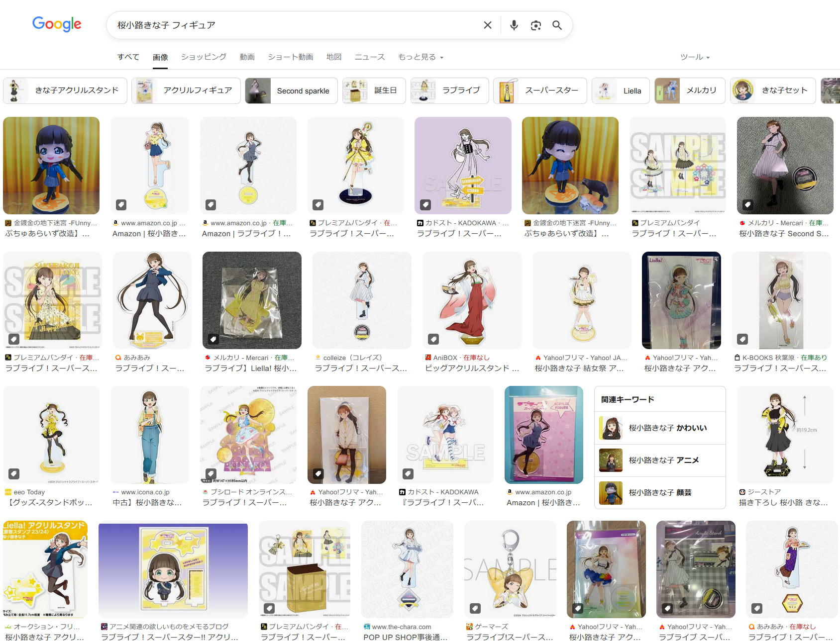Open Google Lens image search icon

[x=535, y=25]
